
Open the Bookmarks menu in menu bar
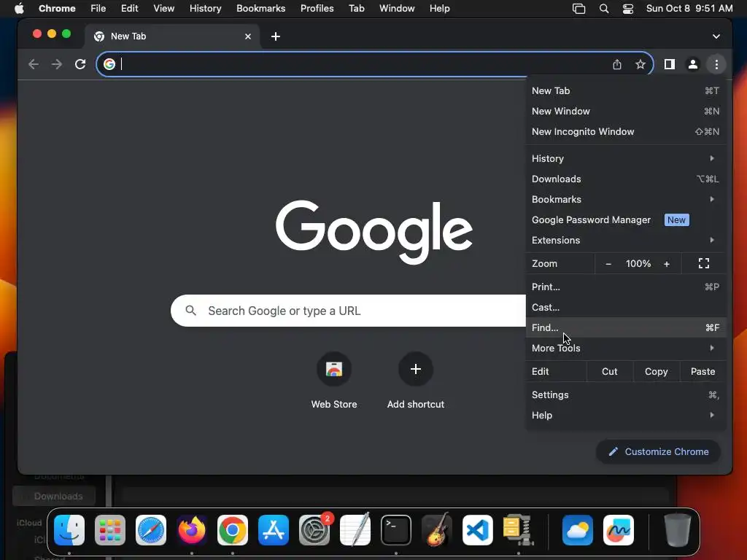coord(260,9)
